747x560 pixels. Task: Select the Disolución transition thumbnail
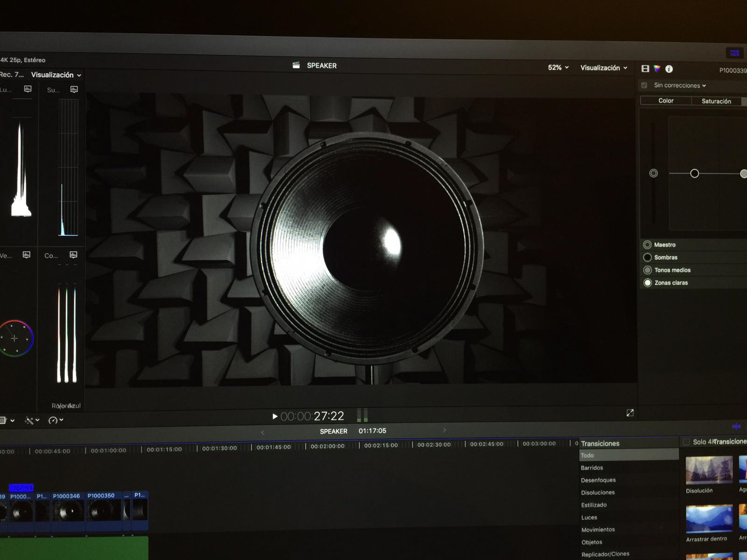[709, 470]
